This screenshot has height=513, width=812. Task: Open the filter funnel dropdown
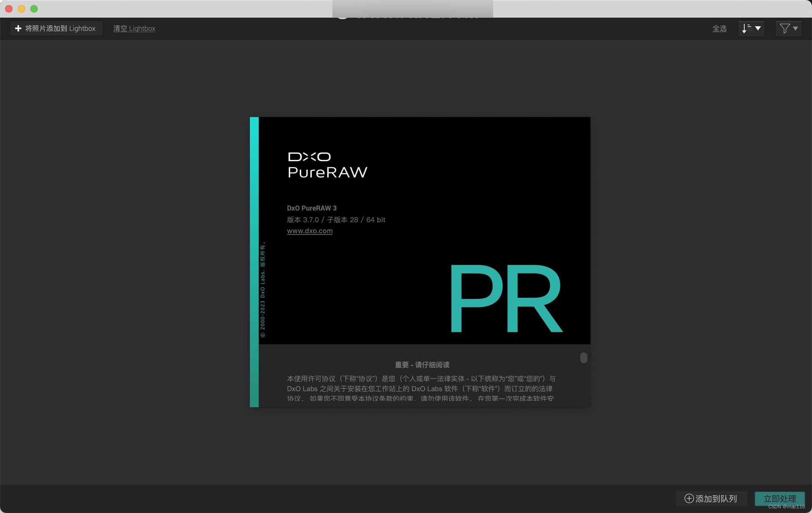point(788,28)
